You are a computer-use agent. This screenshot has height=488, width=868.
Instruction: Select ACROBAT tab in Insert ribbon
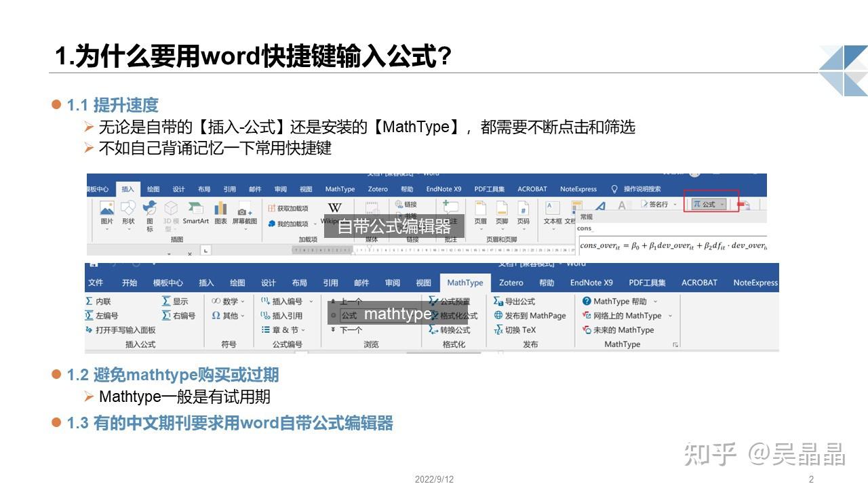click(x=532, y=189)
